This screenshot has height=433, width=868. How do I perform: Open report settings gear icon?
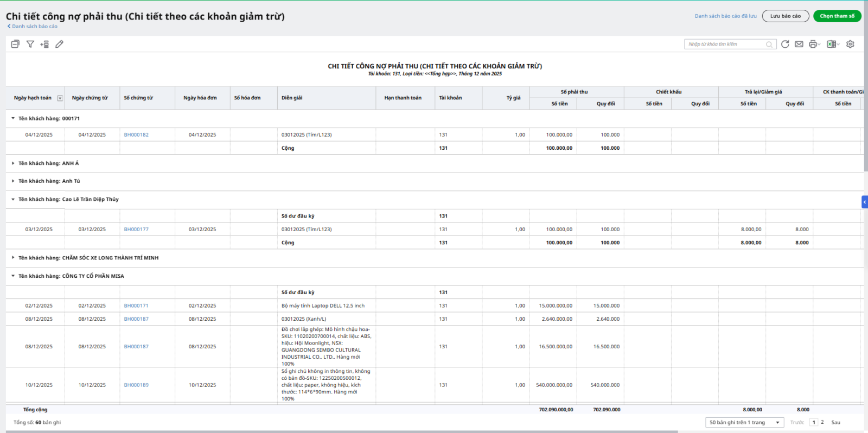[x=850, y=44]
